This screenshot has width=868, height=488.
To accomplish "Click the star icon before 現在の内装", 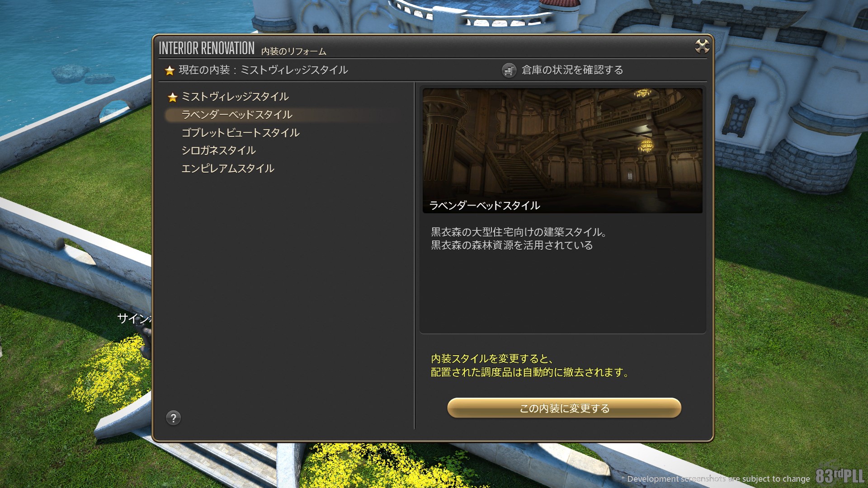I will pos(170,70).
